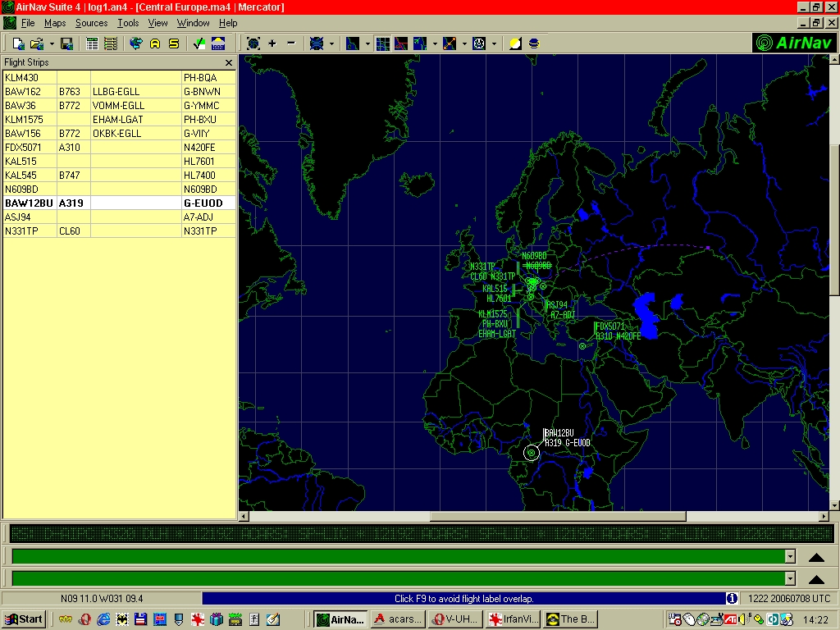Click the map region layer icon

(353, 44)
